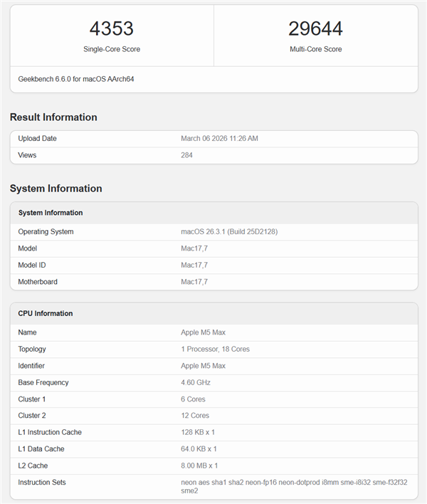Select the Apple M5 Max name value
Viewport: 427px width, 504px height.
pos(203,332)
